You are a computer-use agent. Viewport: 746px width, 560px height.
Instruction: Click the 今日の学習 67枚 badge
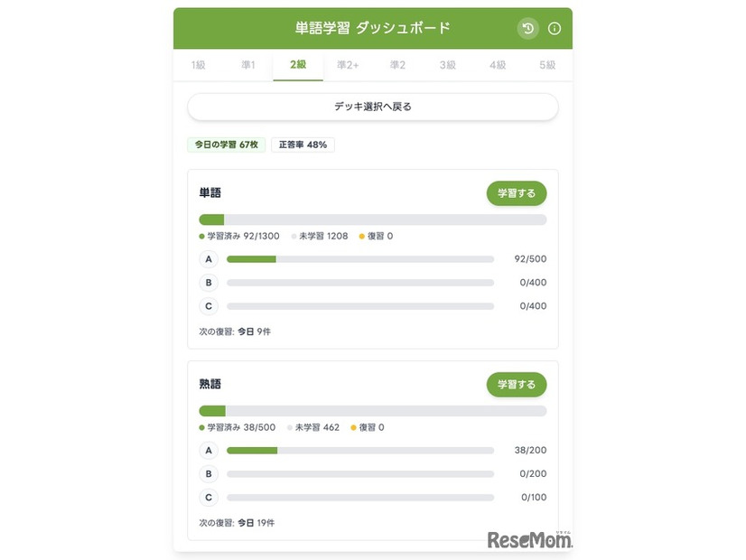click(x=226, y=145)
